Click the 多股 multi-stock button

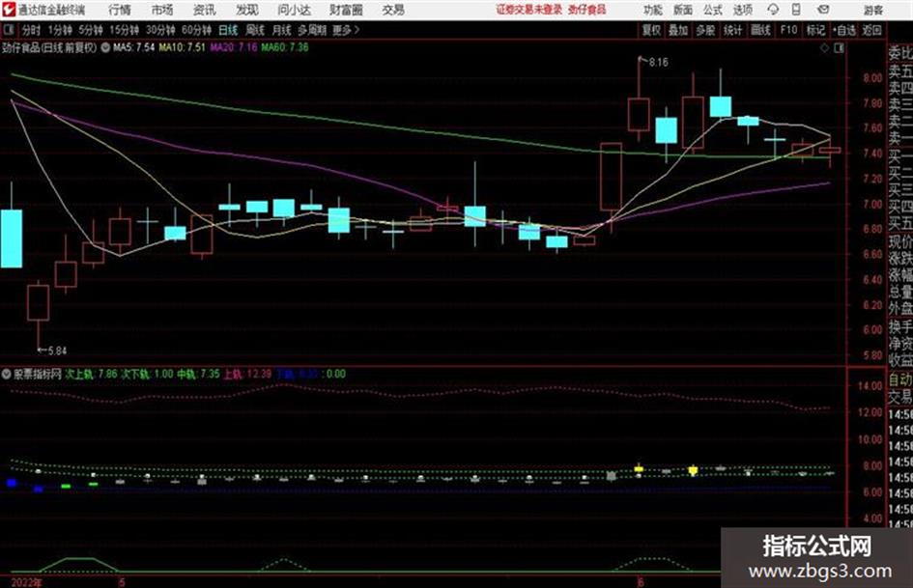pyautogui.click(x=705, y=30)
